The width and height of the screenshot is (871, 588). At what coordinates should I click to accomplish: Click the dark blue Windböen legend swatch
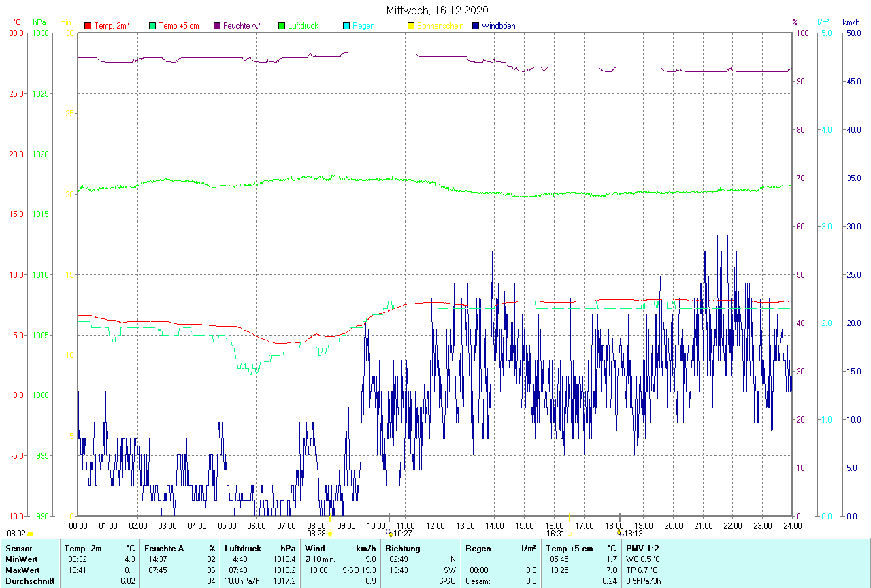click(x=476, y=26)
